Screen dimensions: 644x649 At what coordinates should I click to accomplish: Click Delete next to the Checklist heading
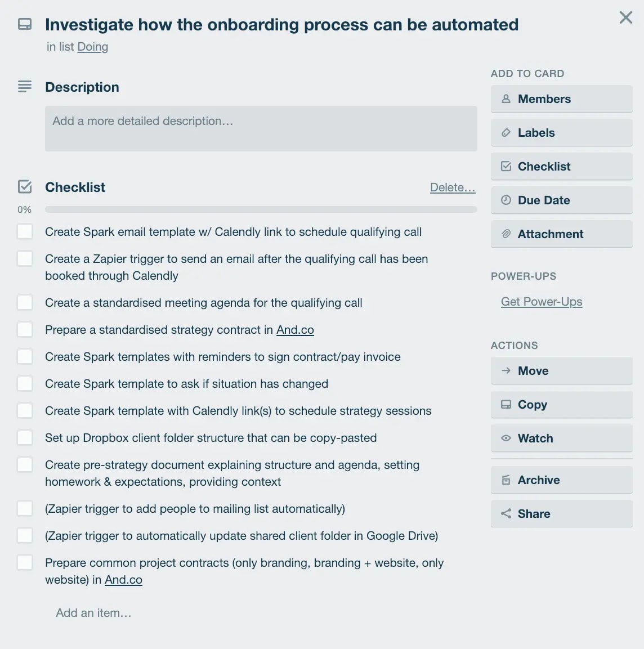click(x=453, y=187)
